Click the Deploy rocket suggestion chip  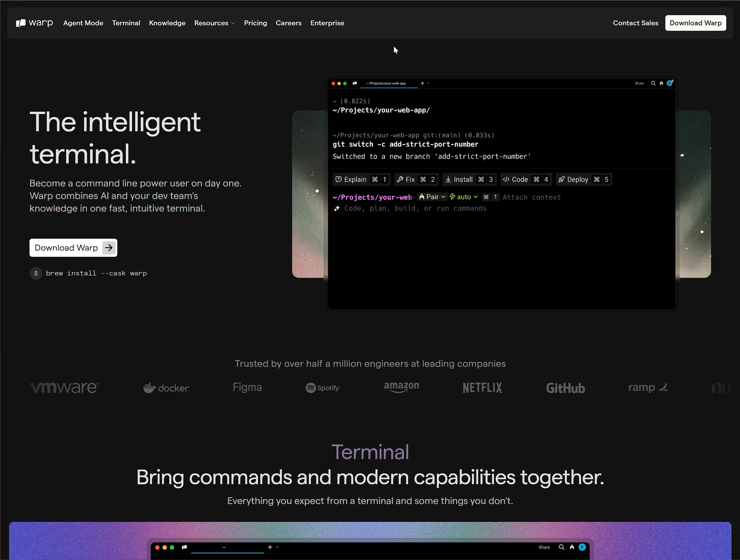pos(583,180)
